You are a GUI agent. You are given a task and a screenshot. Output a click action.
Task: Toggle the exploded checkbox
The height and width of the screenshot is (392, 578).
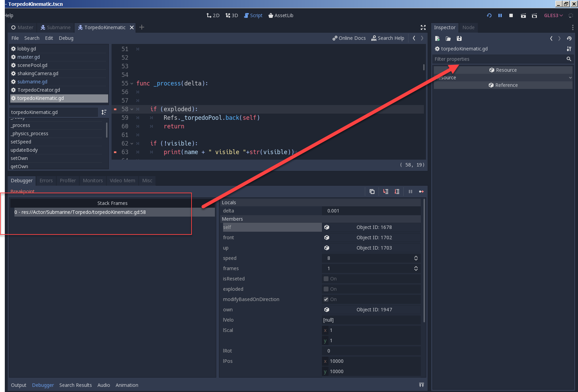click(x=326, y=289)
